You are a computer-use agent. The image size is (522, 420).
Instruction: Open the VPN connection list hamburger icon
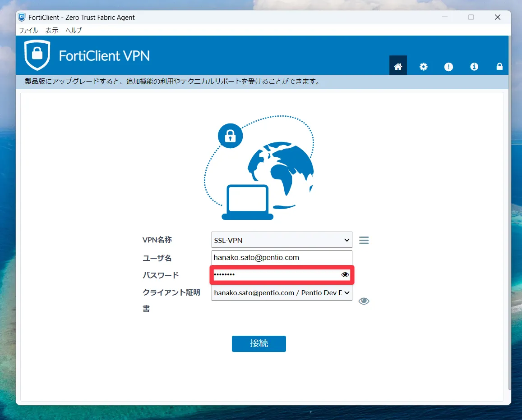(x=364, y=240)
